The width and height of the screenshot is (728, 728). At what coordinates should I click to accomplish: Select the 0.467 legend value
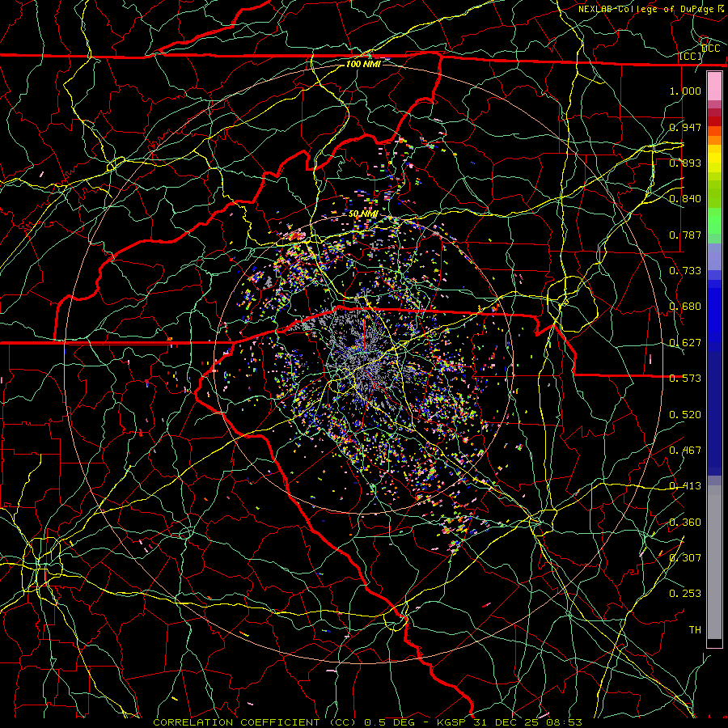tap(685, 451)
